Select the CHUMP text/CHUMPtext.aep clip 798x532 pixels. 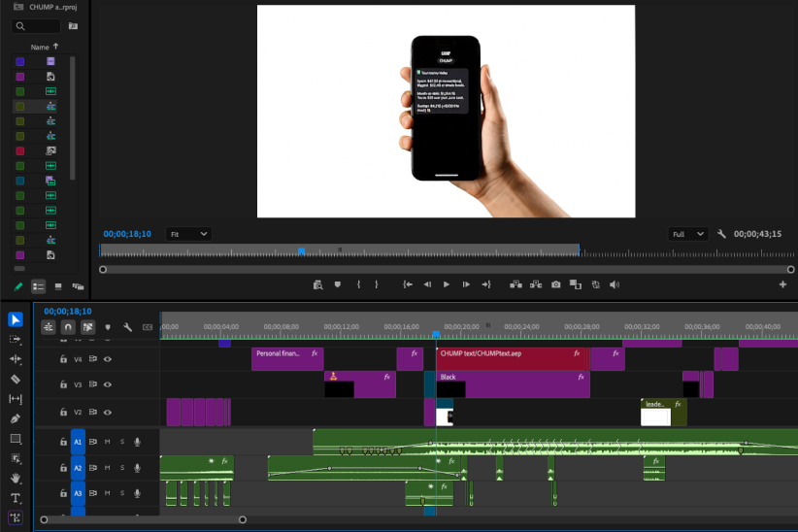point(511,359)
